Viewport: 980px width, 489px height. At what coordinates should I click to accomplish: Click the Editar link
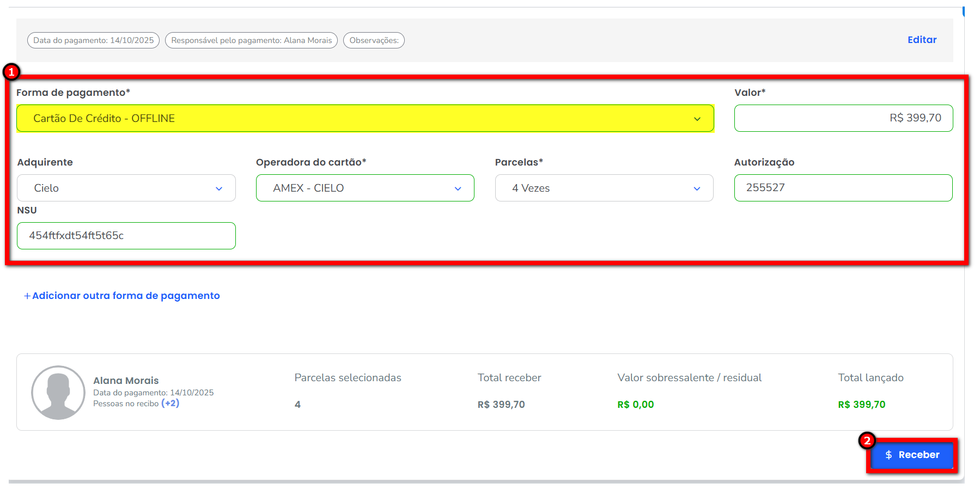922,40
